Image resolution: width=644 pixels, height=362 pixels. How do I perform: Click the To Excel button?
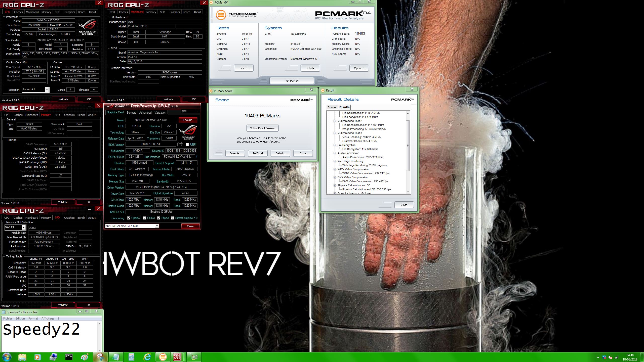pos(258,153)
